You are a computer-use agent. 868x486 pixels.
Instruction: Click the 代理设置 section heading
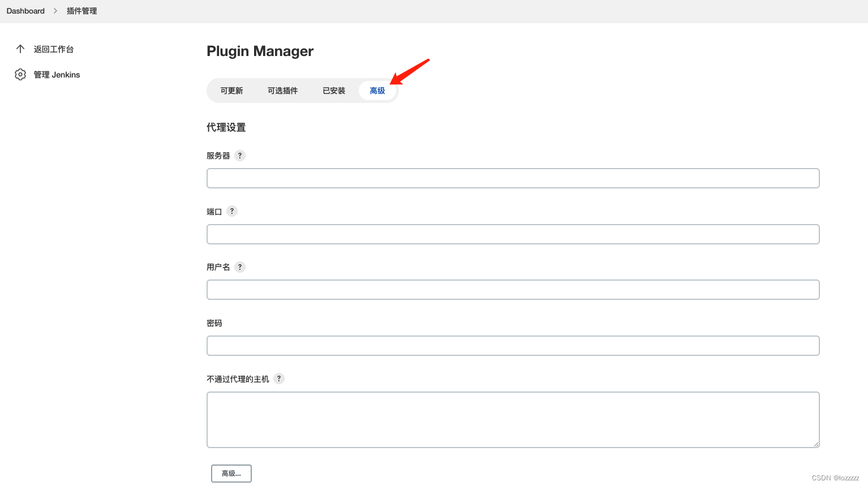pos(226,127)
